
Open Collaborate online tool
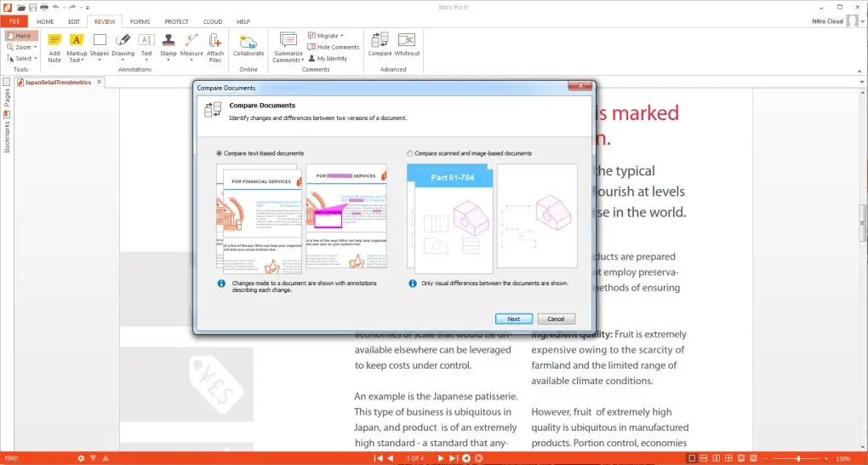248,47
